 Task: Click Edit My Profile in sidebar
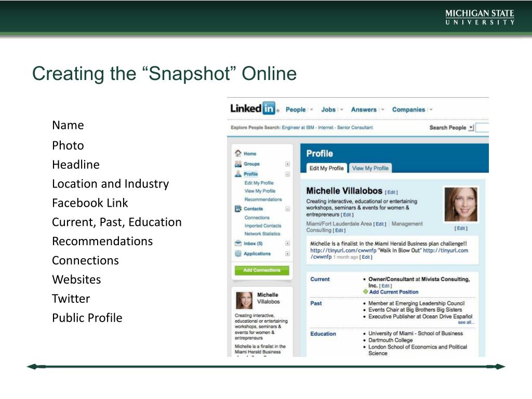tap(259, 183)
